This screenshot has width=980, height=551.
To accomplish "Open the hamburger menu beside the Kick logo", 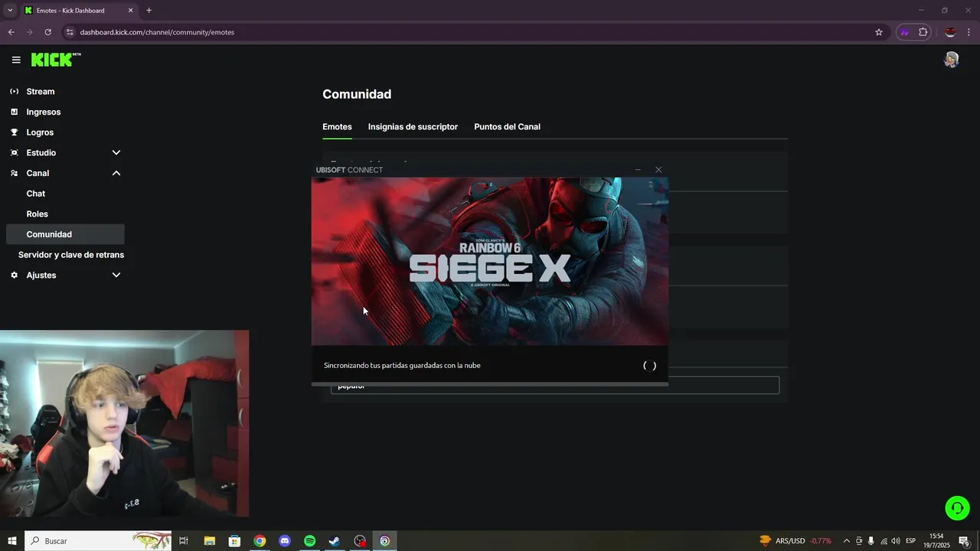I will [16, 60].
